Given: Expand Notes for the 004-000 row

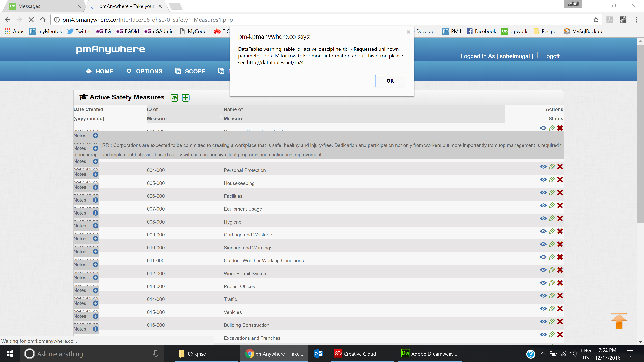Looking at the screenshot, I should (x=95, y=174).
